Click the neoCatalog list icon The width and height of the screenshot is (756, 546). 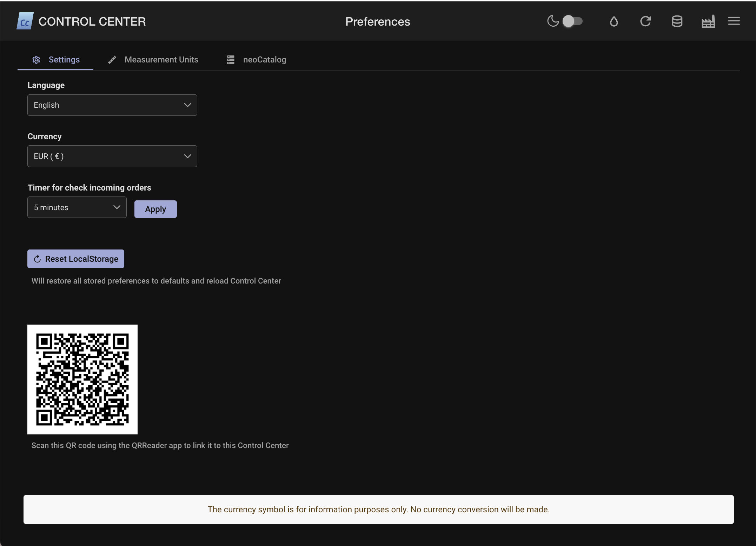231,60
